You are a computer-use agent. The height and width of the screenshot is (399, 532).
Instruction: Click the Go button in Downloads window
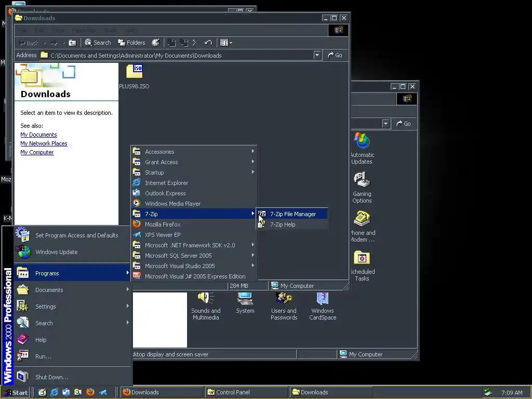click(x=335, y=55)
